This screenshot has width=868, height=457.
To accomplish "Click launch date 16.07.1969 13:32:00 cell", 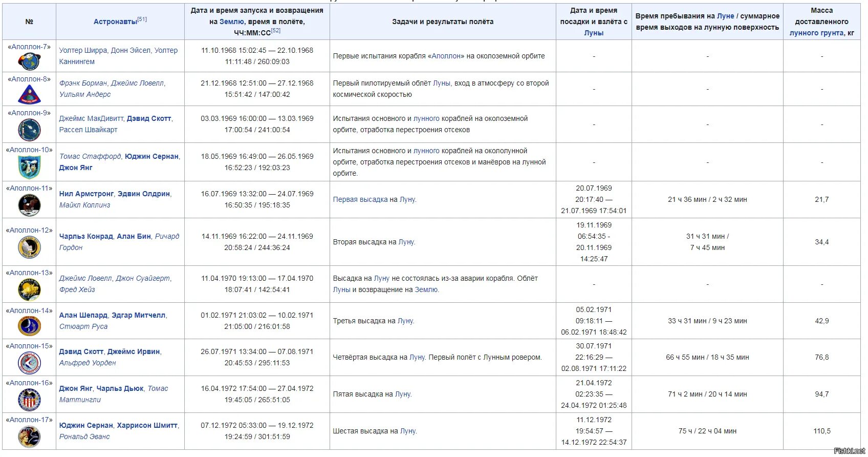I will click(257, 199).
